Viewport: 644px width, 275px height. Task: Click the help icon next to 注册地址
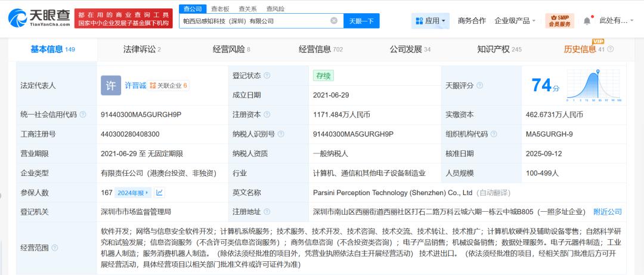tap(267, 212)
